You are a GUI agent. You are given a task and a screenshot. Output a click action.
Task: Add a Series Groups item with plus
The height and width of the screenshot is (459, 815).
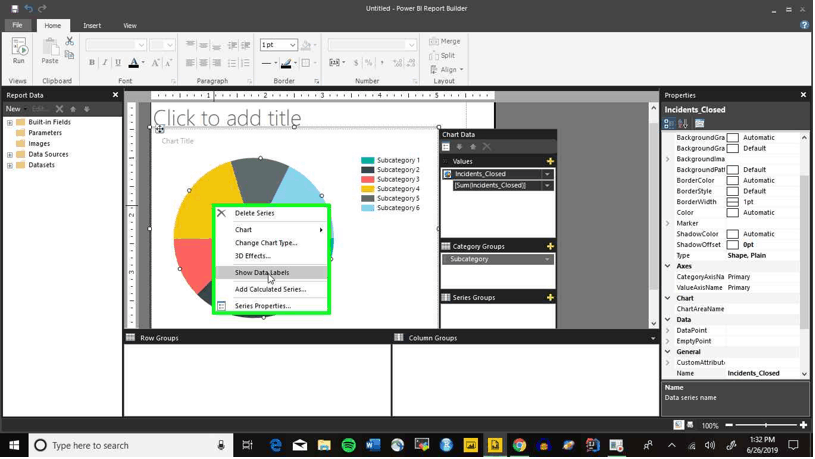click(x=550, y=298)
